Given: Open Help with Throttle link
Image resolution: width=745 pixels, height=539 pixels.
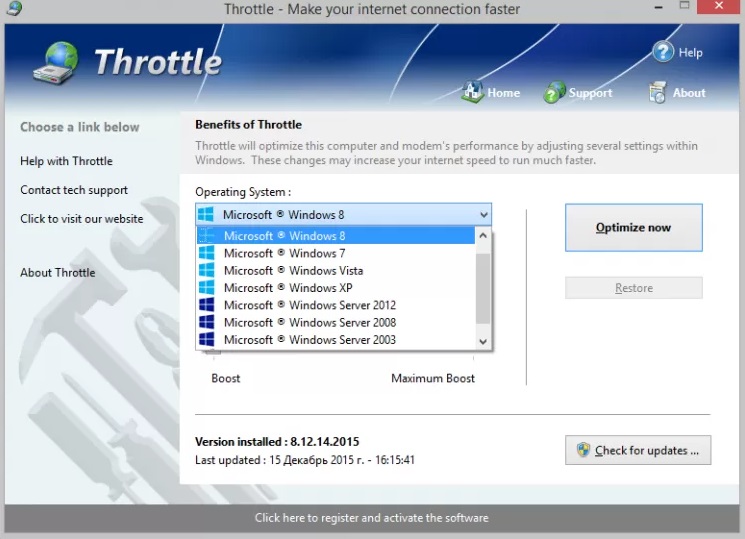Looking at the screenshot, I should pos(66,161).
